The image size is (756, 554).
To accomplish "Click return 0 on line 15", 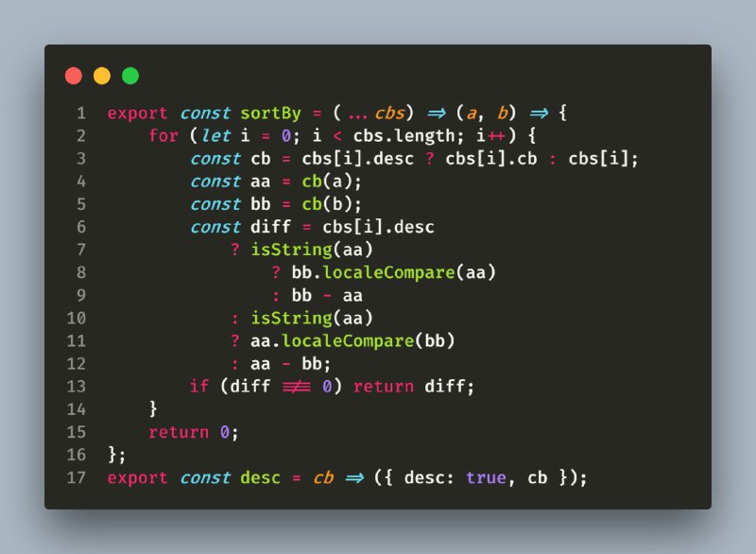I will point(194,432).
